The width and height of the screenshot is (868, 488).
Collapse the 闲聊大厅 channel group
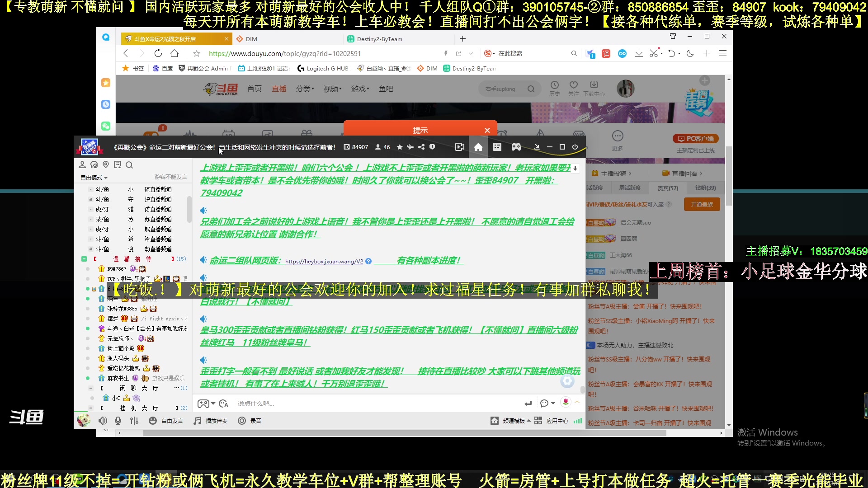[x=90, y=388]
